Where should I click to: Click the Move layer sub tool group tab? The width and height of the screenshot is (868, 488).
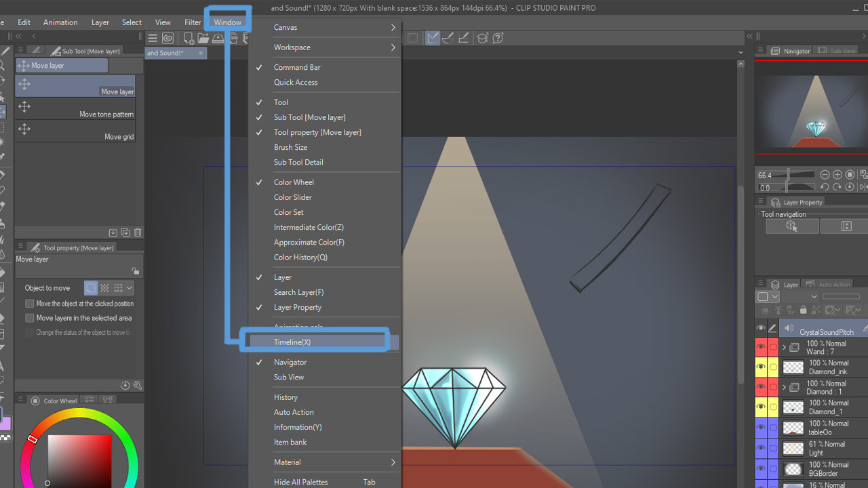(x=62, y=66)
